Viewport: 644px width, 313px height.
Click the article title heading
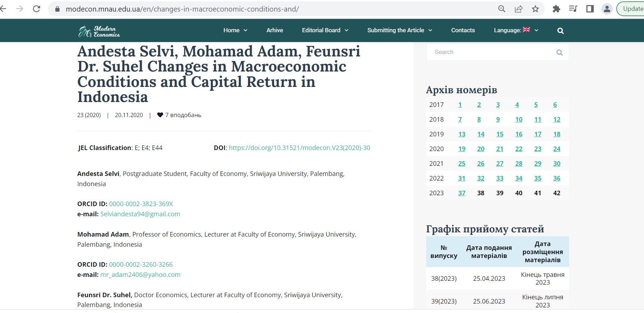tap(219, 74)
